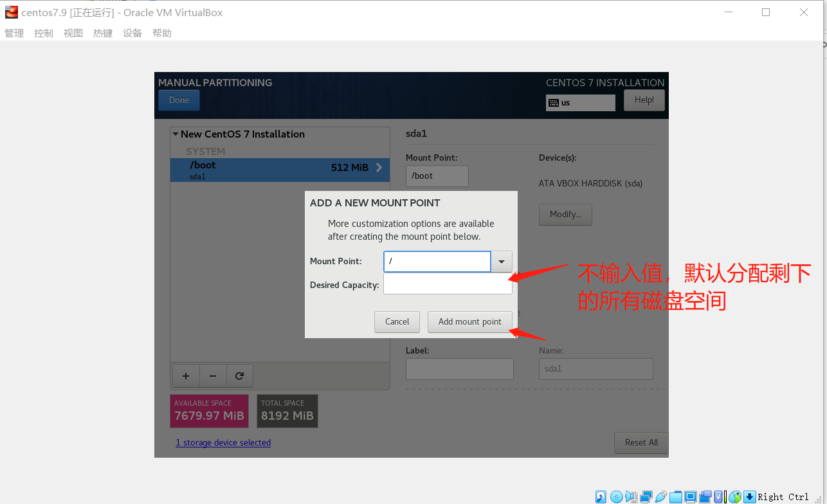827x504 pixels.
Task: Click the /boot Mount Point field
Action: tap(437, 176)
